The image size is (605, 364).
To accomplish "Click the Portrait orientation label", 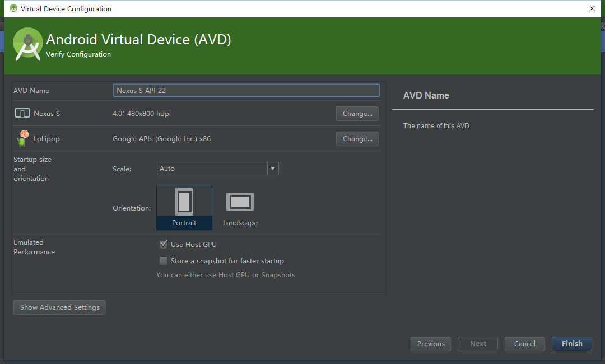I will pos(184,223).
